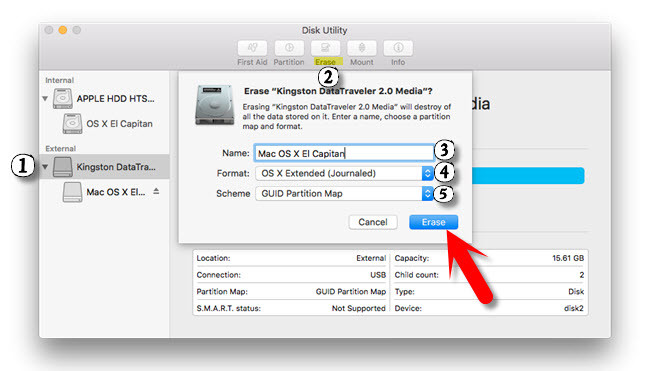Click the Type value Disk
Screen dimensions: 650x371
coord(576,292)
